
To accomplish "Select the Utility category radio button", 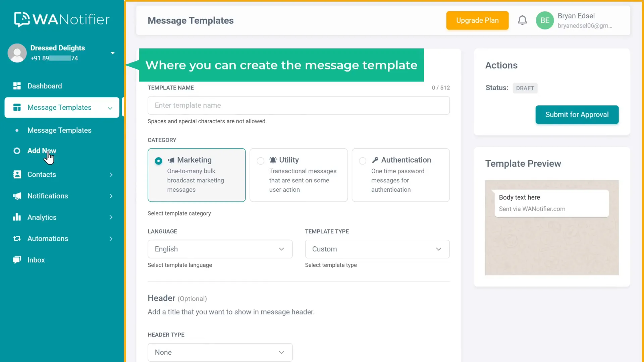I will point(261,161).
